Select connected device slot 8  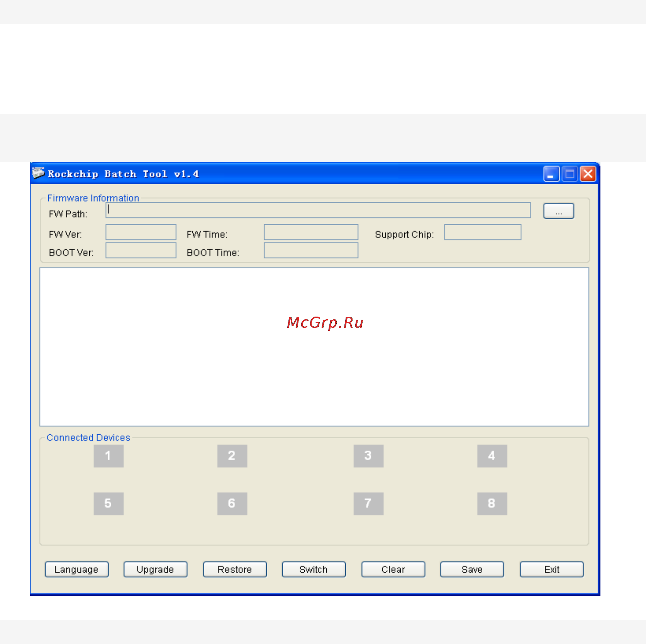pos(492,503)
